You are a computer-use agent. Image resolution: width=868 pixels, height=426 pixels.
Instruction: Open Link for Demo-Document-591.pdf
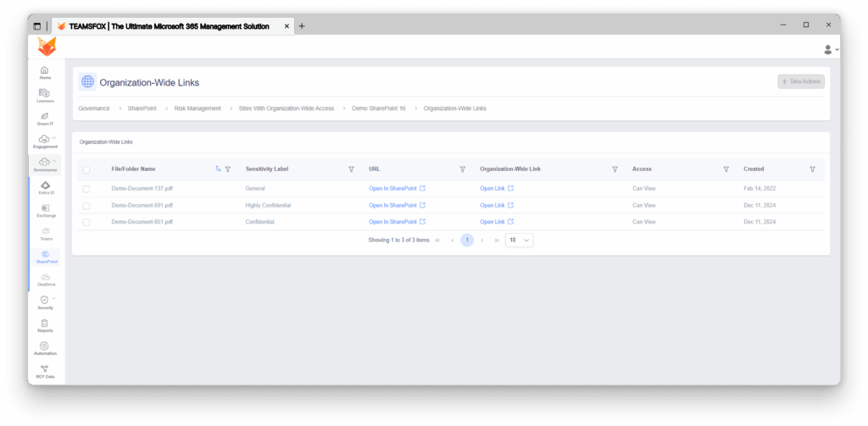(497, 205)
